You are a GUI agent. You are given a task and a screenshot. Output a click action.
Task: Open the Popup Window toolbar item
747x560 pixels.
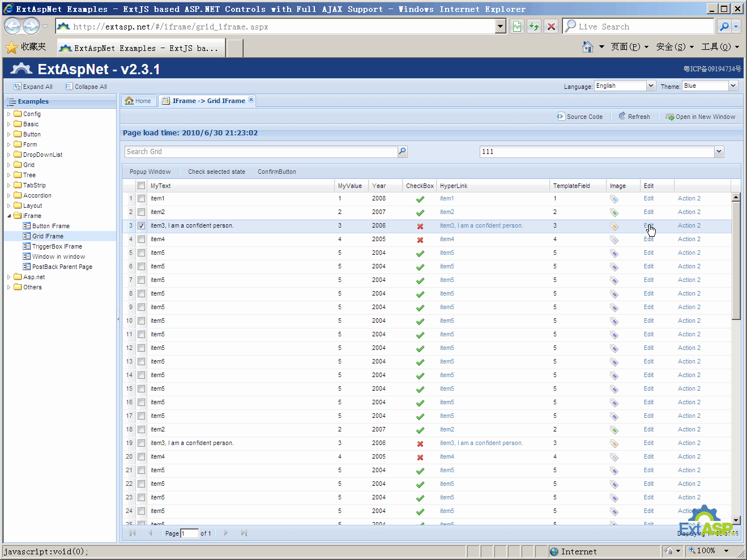tap(150, 172)
